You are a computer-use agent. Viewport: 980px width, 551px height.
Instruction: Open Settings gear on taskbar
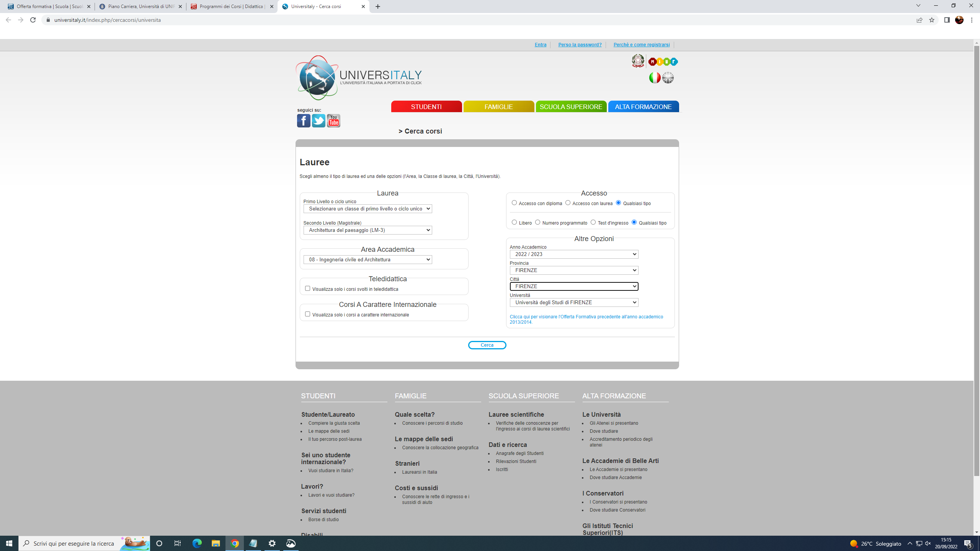272,543
